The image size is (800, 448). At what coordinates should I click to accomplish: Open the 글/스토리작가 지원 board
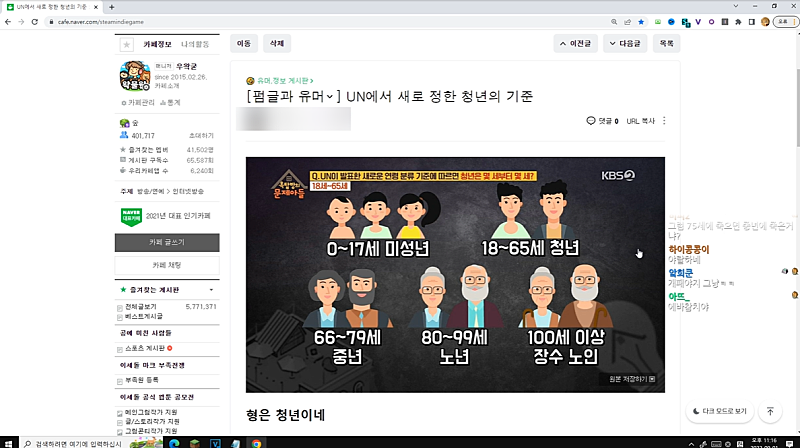click(x=152, y=421)
